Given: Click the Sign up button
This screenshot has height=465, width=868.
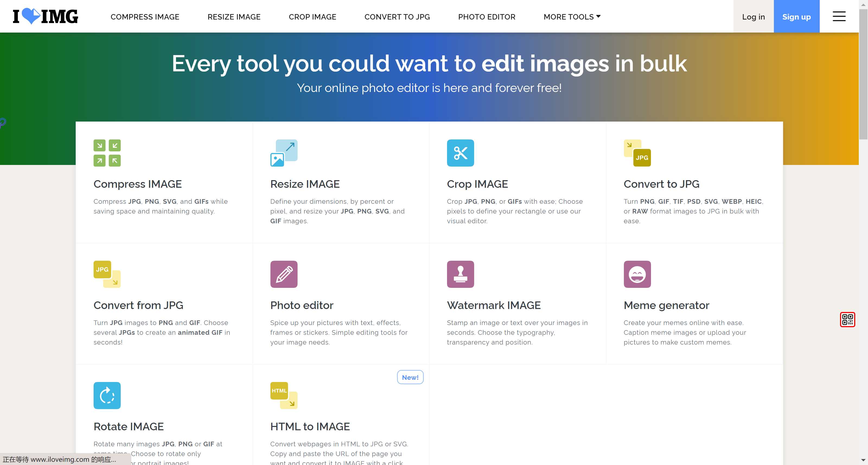Looking at the screenshot, I should point(797,17).
